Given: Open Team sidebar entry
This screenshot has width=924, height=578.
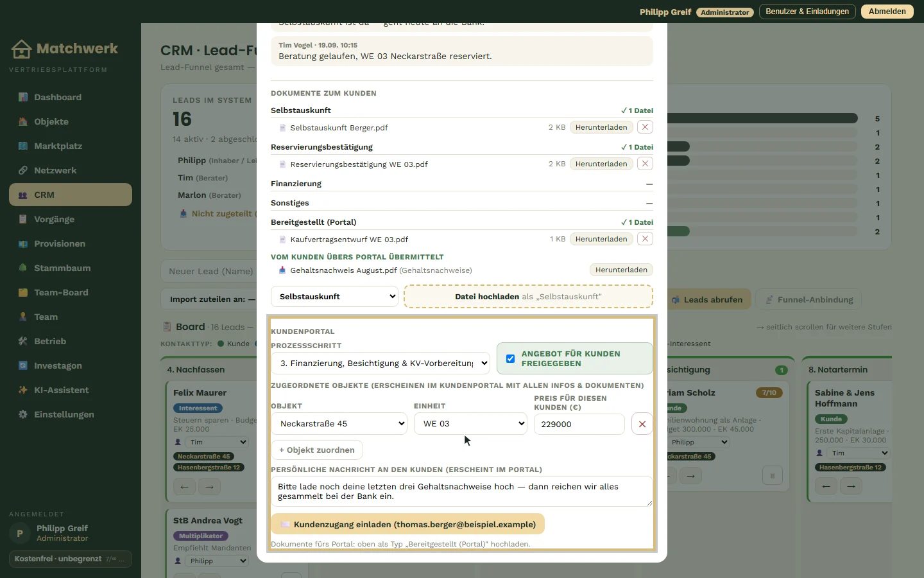Looking at the screenshot, I should 71,317.
